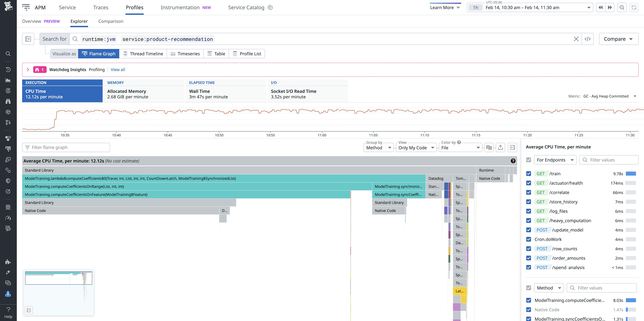Viewport: 644px width, 321px height.
Task: Open the export/share icon near the flame graph
Action: tap(500, 147)
